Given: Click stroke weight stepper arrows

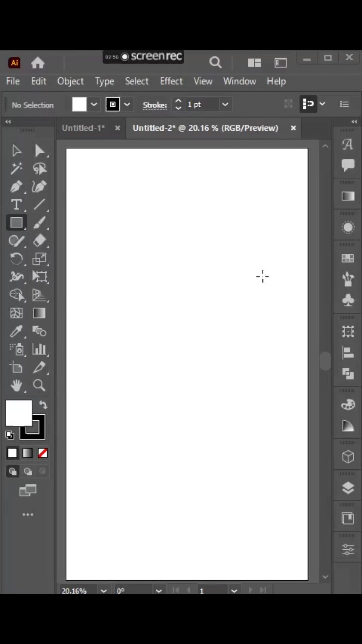Looking at the screenshot, I should [178, 104].
